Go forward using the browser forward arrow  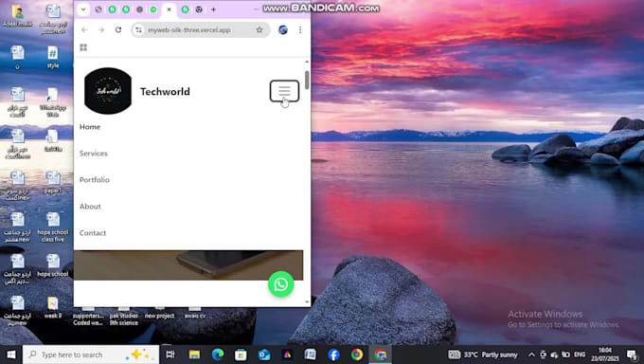101,29
